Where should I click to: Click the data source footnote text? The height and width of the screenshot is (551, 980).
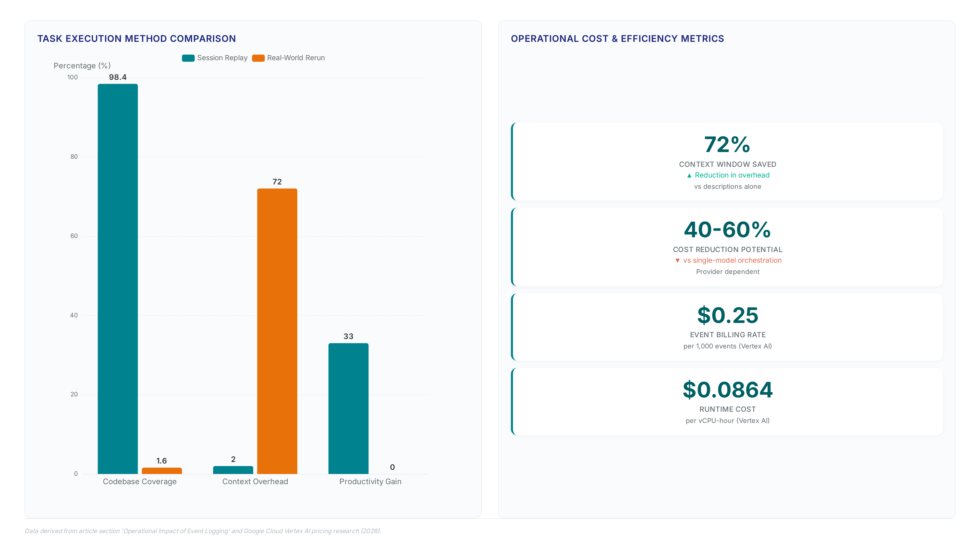tap(203, 531)
